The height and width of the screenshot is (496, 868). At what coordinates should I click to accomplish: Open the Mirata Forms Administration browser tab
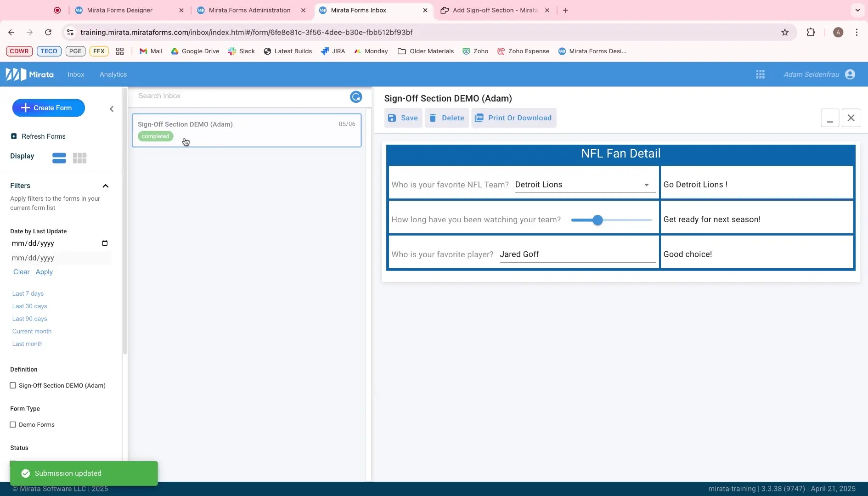250,10
